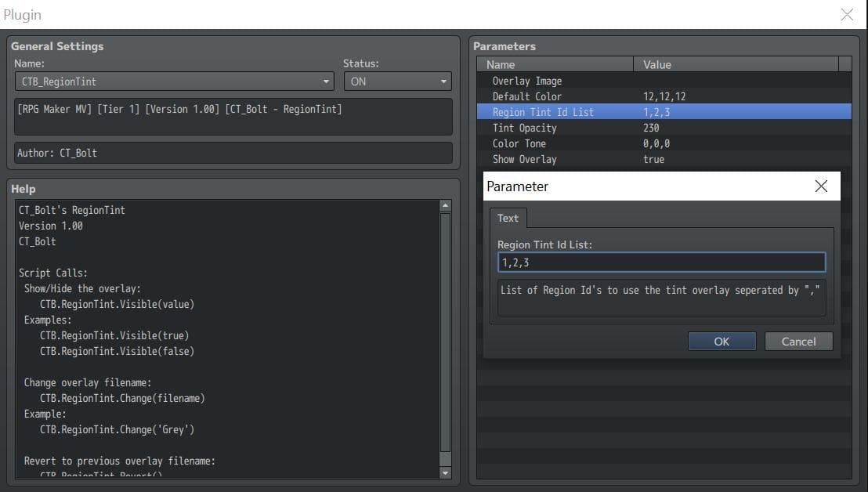
Task: Click the CTB.RegionTint.Visible(true) help line
Action: click(x=114, y=335)
